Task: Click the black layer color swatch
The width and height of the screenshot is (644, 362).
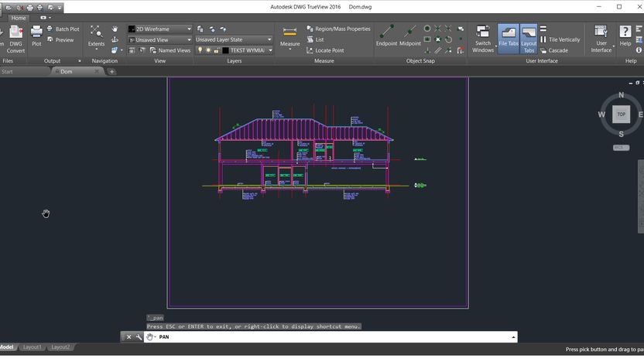Action: pos(225,50)
